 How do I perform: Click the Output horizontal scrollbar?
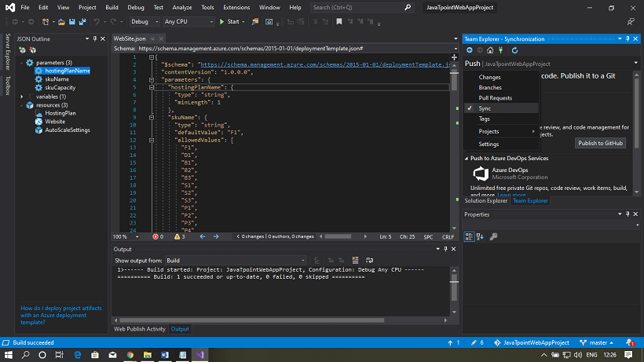pyautogui.click(x=252, y=320)
